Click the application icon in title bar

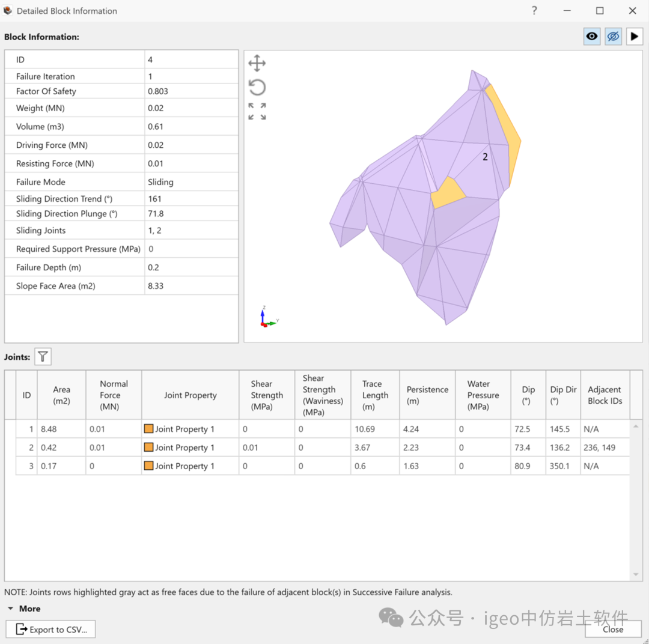[8, 11]
